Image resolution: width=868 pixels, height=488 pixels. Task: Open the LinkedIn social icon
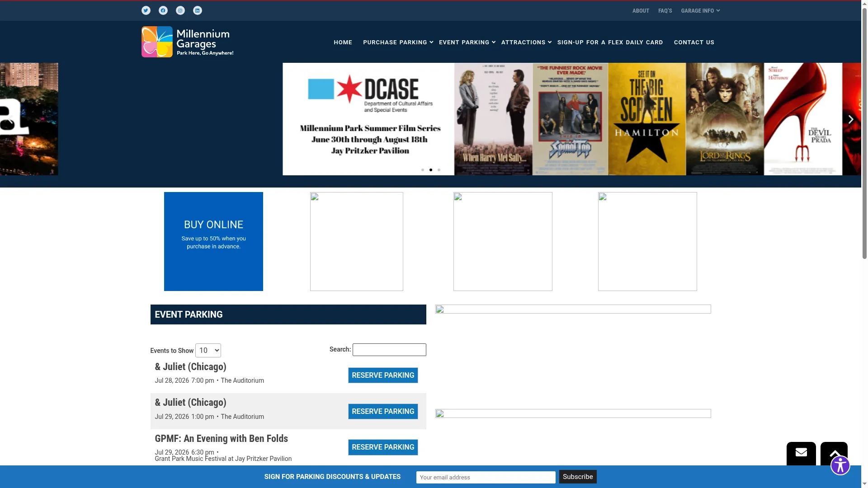pyautogui.click(x=197, y=10)
